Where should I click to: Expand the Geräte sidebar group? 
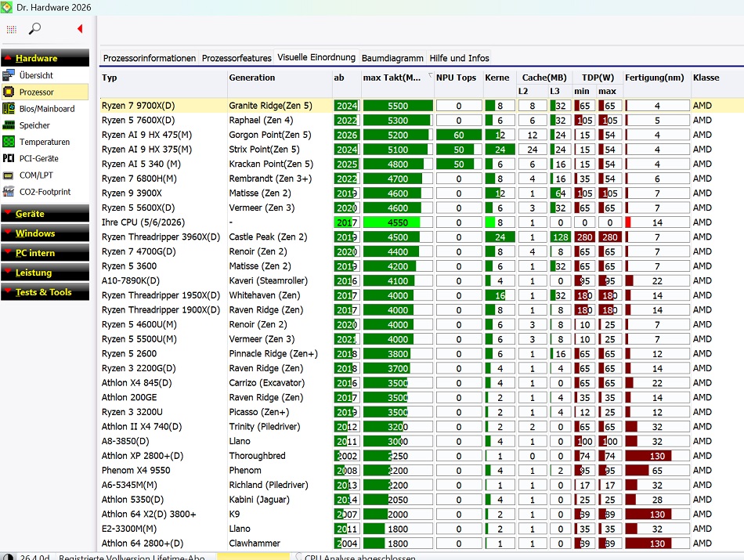click(45, 214)
